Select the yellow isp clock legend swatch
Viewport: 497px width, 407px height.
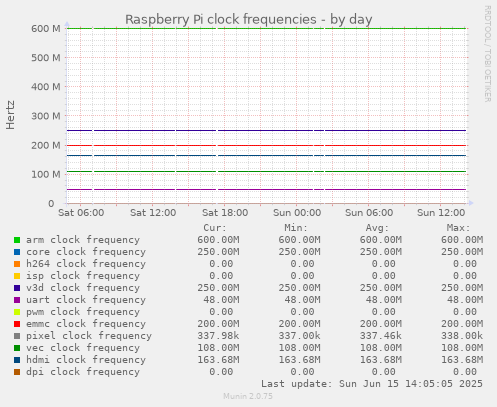[x=17, y=276]
